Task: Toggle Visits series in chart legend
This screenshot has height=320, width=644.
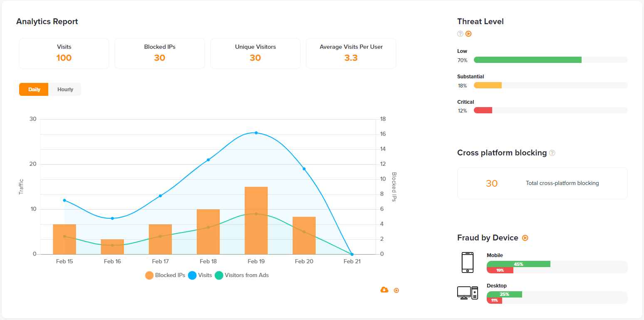Action: click(x=200, y=275)
